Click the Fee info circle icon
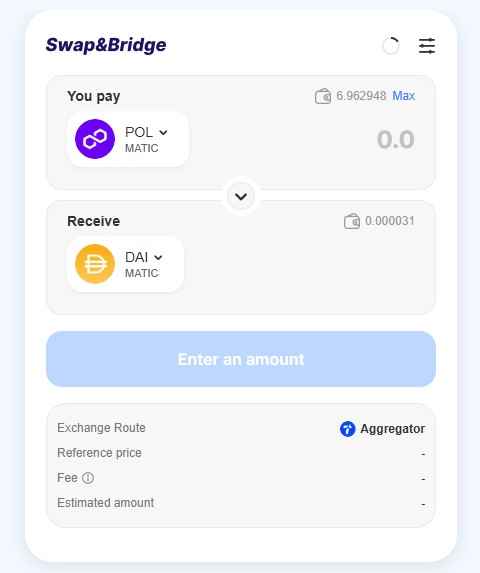 pos(88,478)
